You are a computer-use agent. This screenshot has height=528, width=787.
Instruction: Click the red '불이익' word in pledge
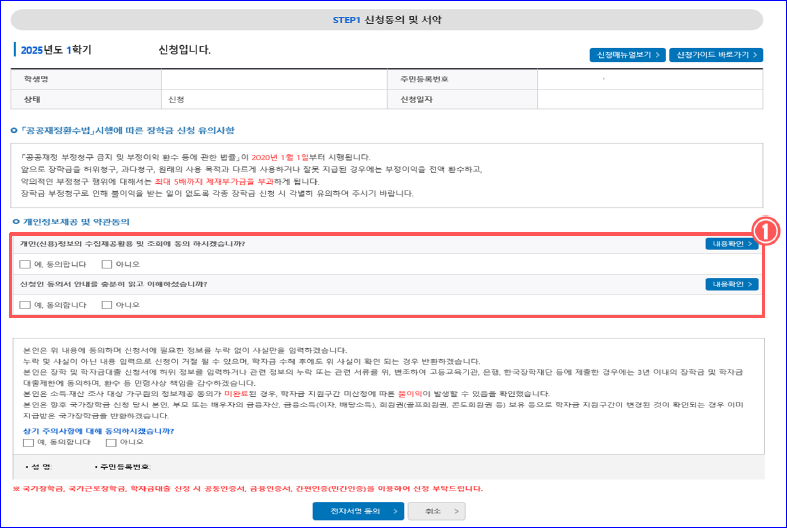click(x=410, y=393)
